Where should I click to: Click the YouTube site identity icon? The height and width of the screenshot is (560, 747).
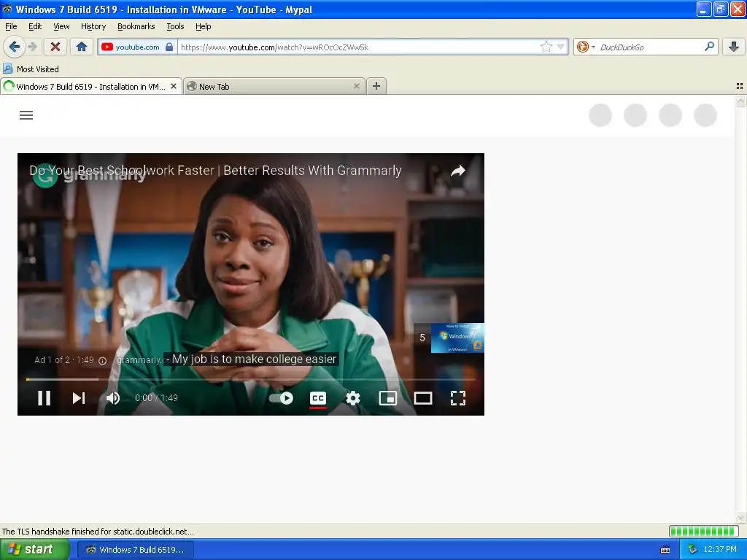107,47
